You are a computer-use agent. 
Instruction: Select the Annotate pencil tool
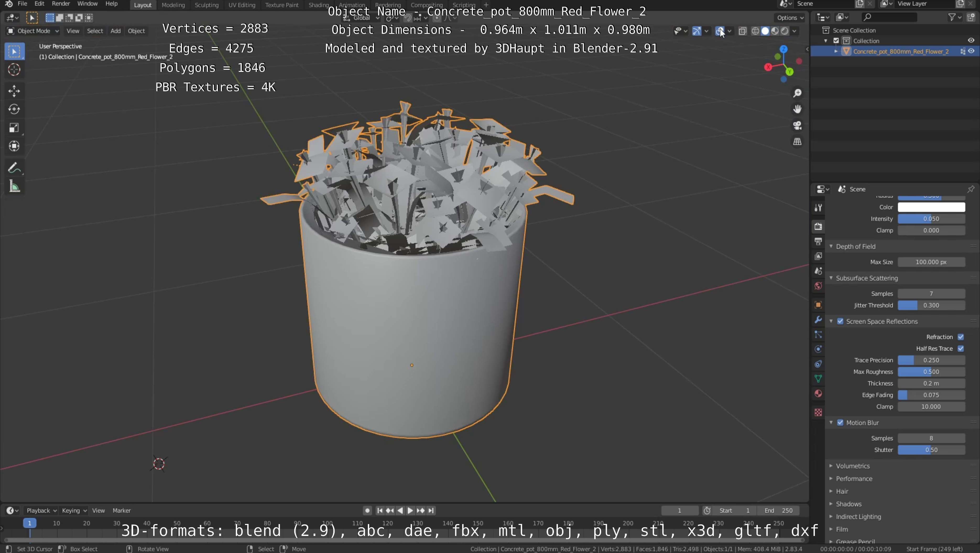14,168
